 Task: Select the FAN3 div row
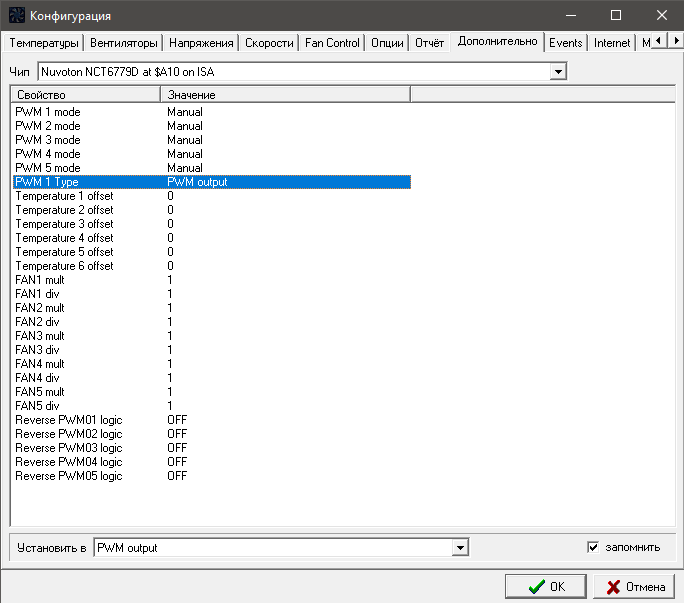212,349
